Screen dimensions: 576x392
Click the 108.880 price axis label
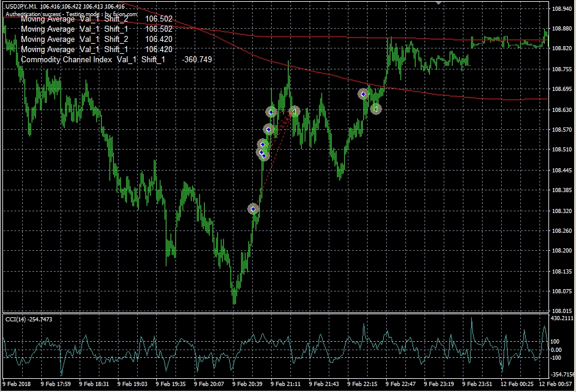click(x=562, y=28)
